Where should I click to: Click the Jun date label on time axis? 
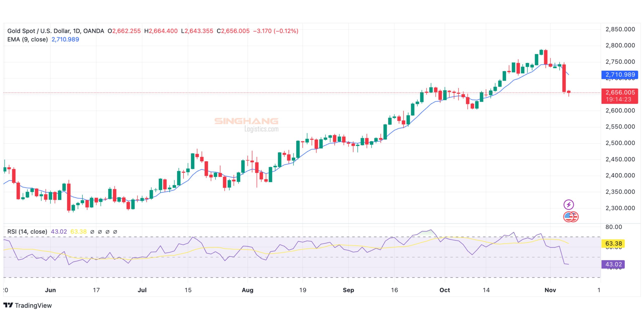(x=50, y=290)
